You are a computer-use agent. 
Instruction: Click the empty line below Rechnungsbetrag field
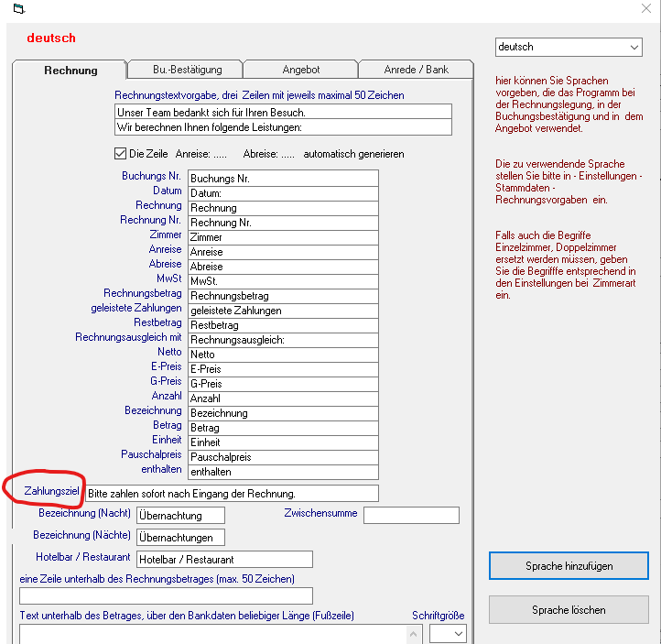[x=166, y=595]
